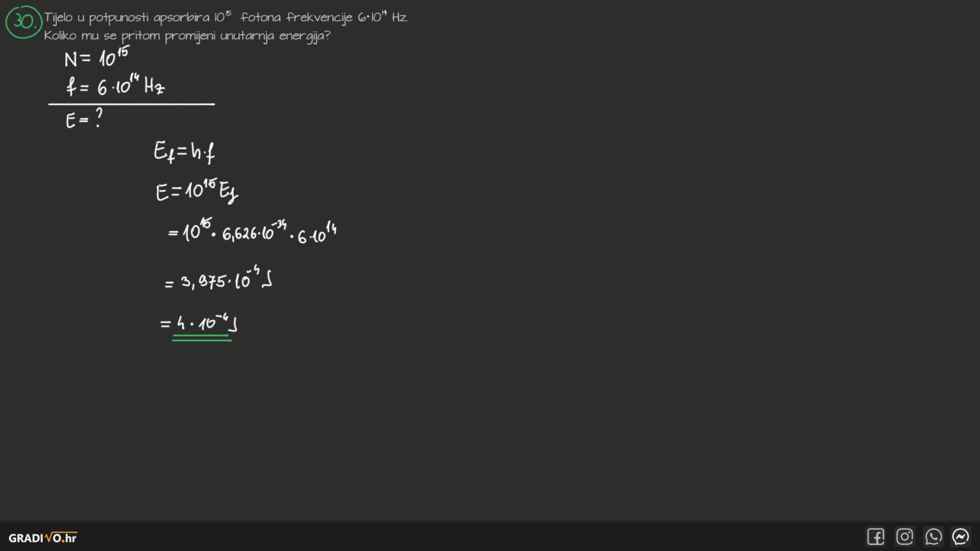Image resolution: width=980 pixels, height=551 pixels.
Task: Click the formula Ef = h·f
Action: tap(184, 152)
